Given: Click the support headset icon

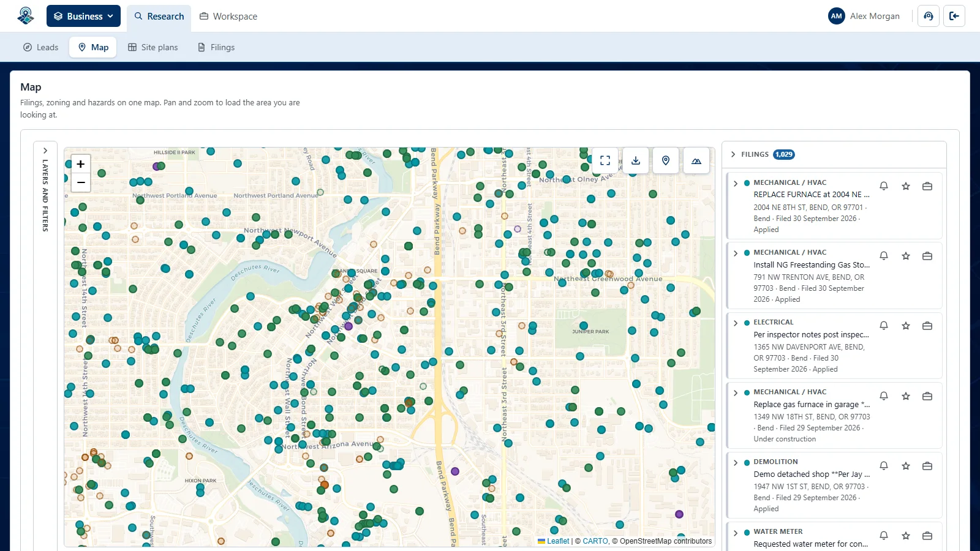Looking at the screenshot, I should 929,16.
